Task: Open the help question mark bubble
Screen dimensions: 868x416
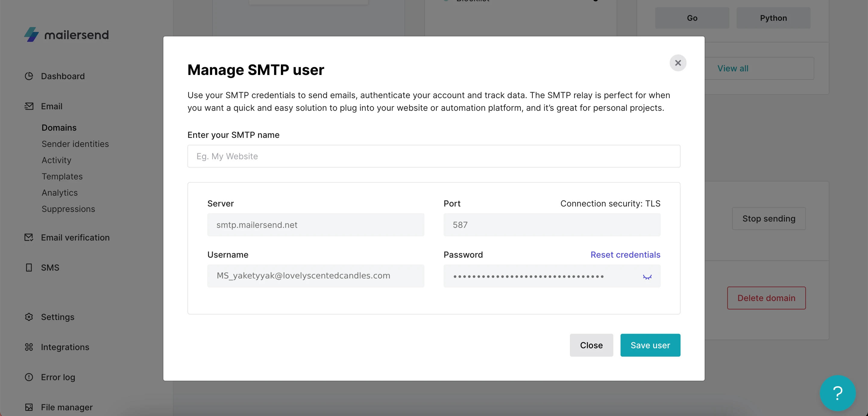Action: [837, 393]
